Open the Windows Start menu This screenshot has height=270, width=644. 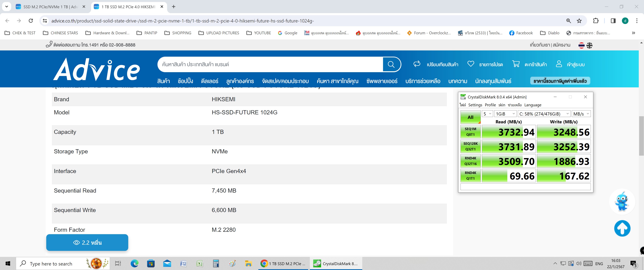8,263
